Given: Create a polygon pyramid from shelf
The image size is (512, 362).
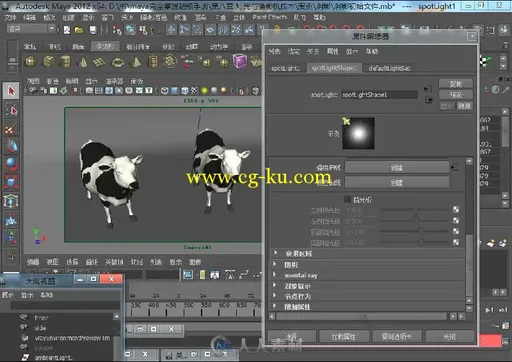Looking at the screenshot, I should click(135, 62).
